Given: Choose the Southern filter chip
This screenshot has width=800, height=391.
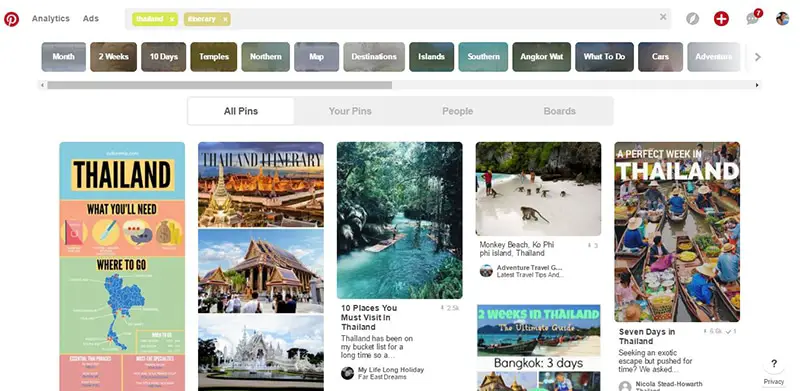Looking at the screenshot, I should click(x=483, y=57).
